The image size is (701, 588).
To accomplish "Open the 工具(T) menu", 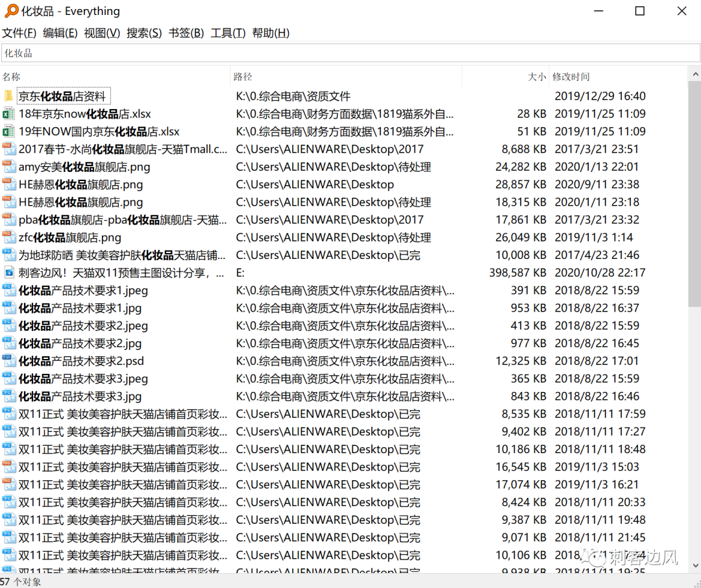I will tap(228, 33).
